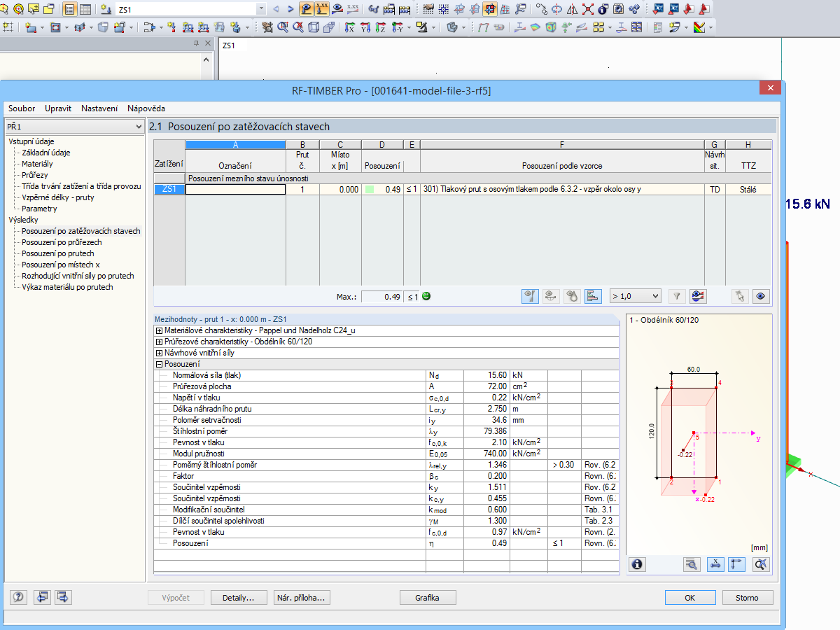Expand Materiálové charakteristiky section

(x=160, y=330)
